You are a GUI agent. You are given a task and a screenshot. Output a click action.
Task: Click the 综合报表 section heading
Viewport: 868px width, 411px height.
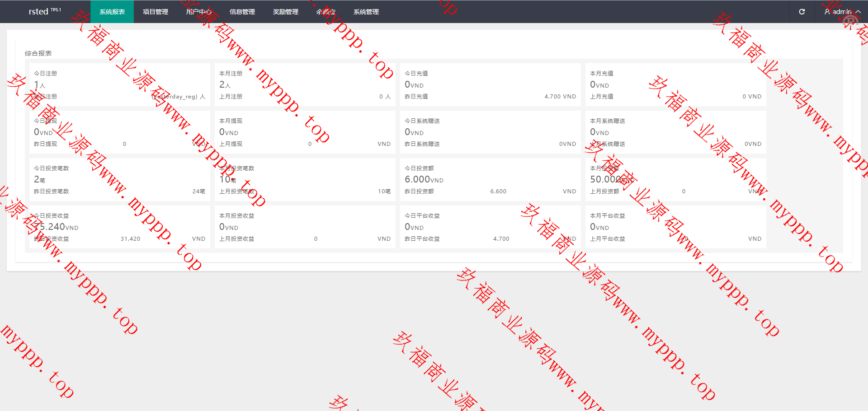click(38, 53)
